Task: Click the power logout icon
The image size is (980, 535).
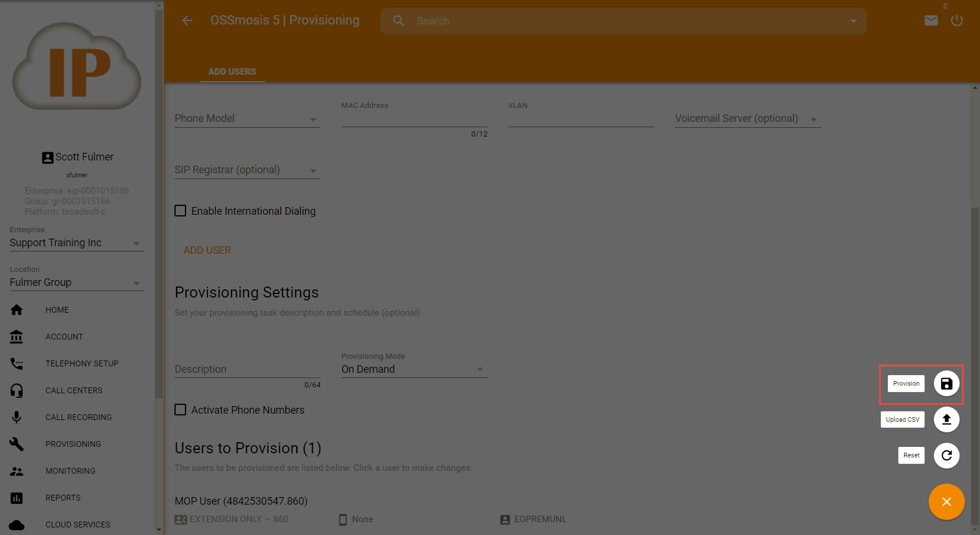Action: click(957, 21)
